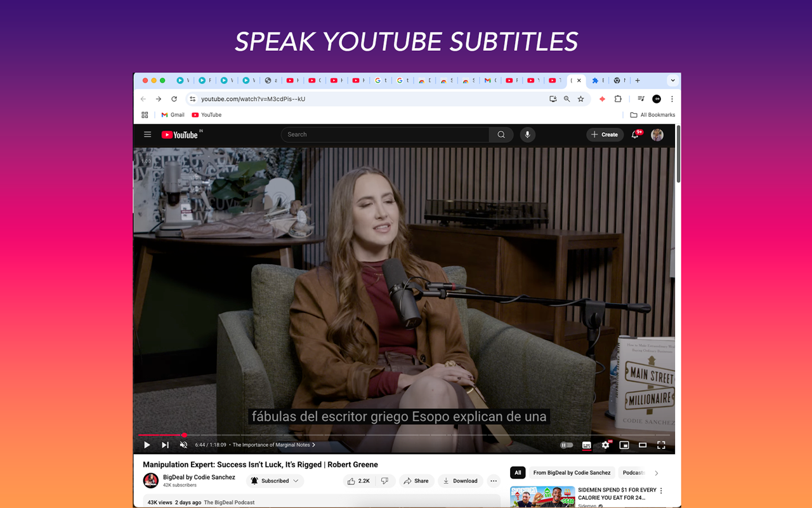Unmute the video via the speaker icon
The width and height of the screenshot is (812, 508).
pos(183,444)
